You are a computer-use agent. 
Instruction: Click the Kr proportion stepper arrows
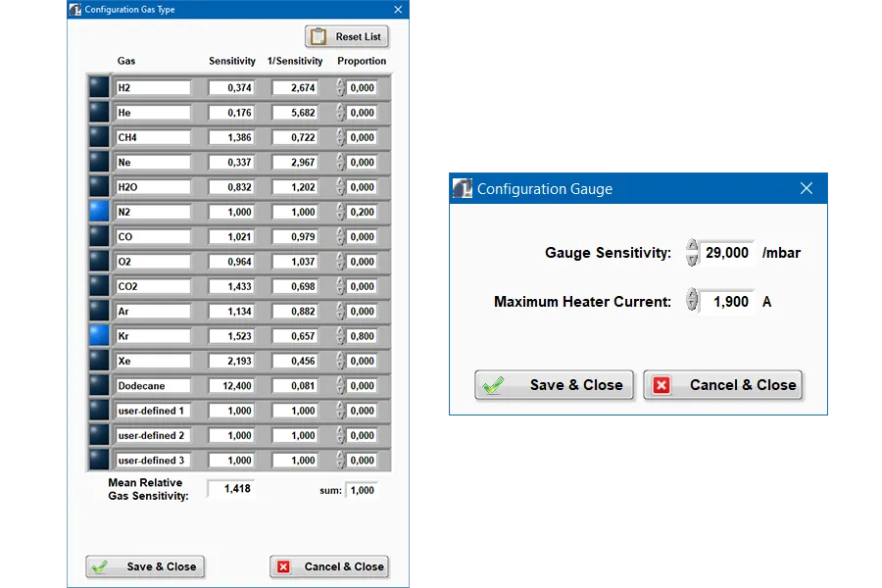click(x=340, y=336)
